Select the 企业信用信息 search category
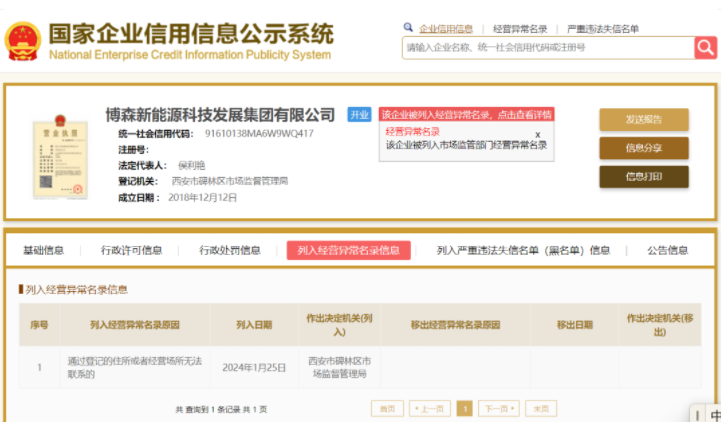Image resolution: width=721 pixels, height=422 pixels. pos(446,29)
